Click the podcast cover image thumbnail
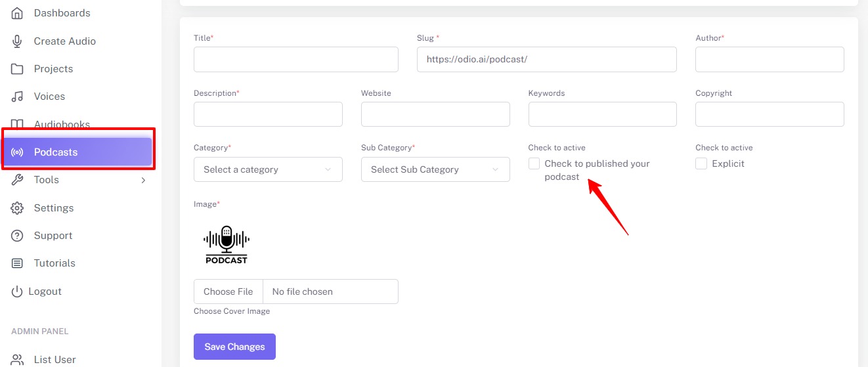 click(227, 244)
